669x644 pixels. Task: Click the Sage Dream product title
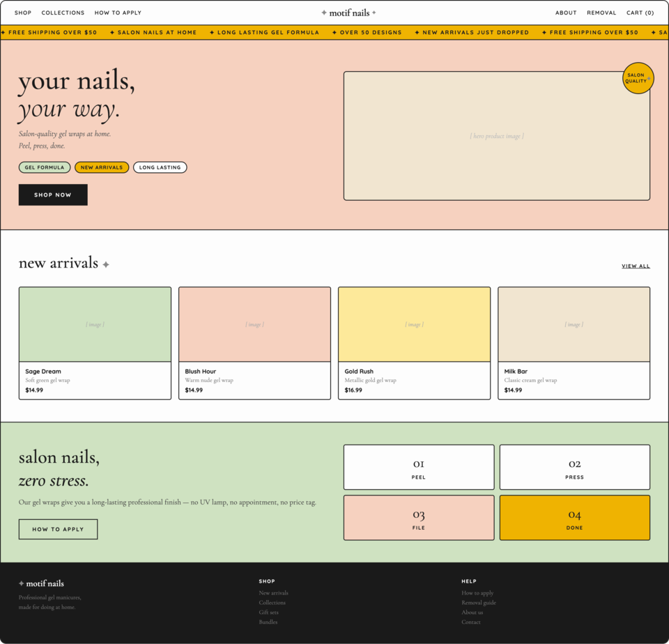(x=43, y=371)
